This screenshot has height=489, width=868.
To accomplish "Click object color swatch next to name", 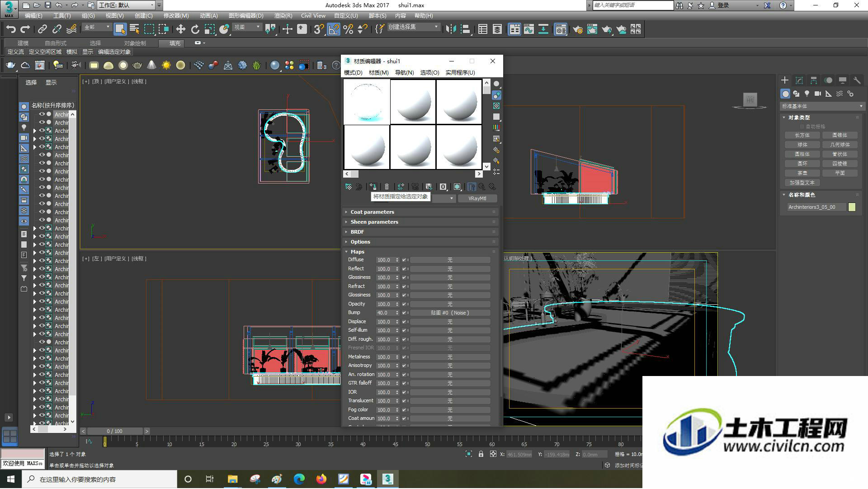I will [x=852, y=207].
